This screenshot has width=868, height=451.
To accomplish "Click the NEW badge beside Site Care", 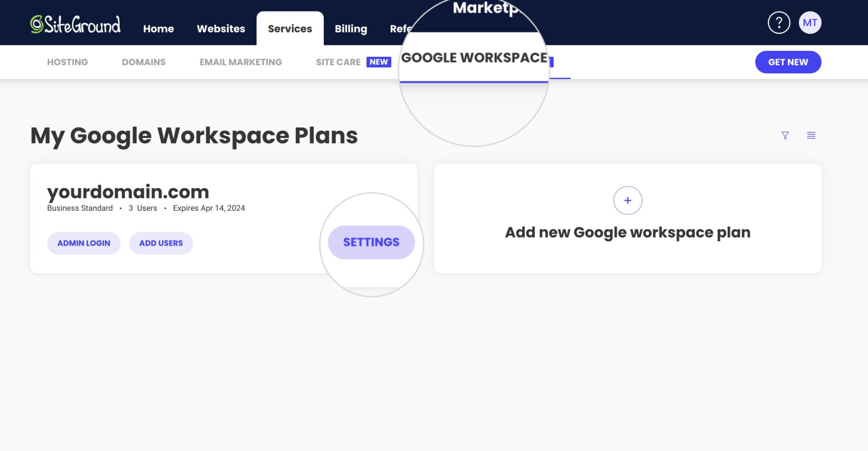I will point(379,62).
